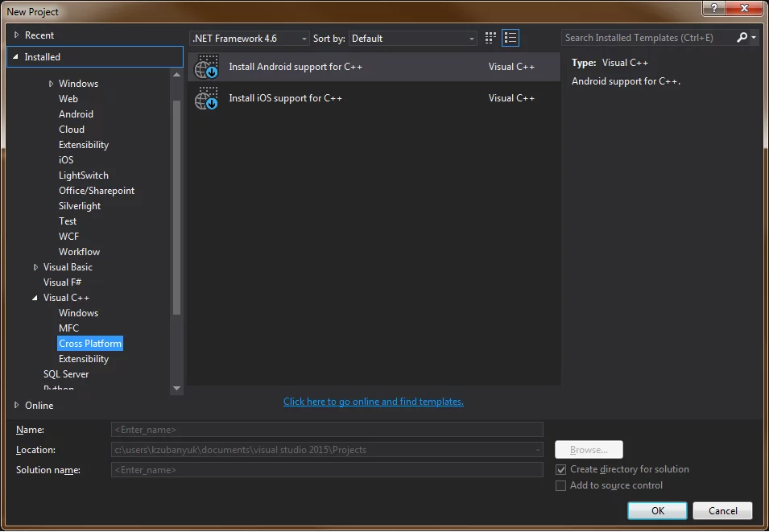
Task: Switch to medium icons list view
Action: [x=511, y=39]
